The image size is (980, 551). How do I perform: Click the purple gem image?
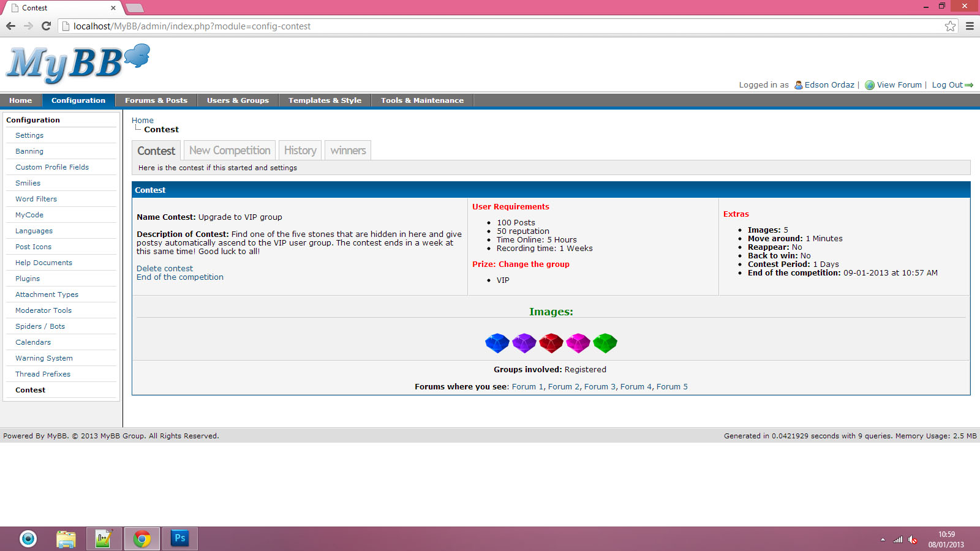(x=524, y=343)
